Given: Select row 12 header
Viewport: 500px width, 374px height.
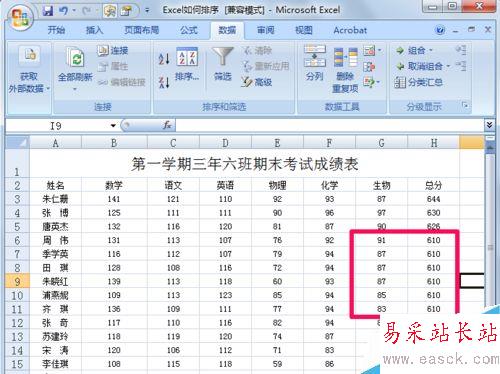Looking at the screenshot, I should coord(17,323).
